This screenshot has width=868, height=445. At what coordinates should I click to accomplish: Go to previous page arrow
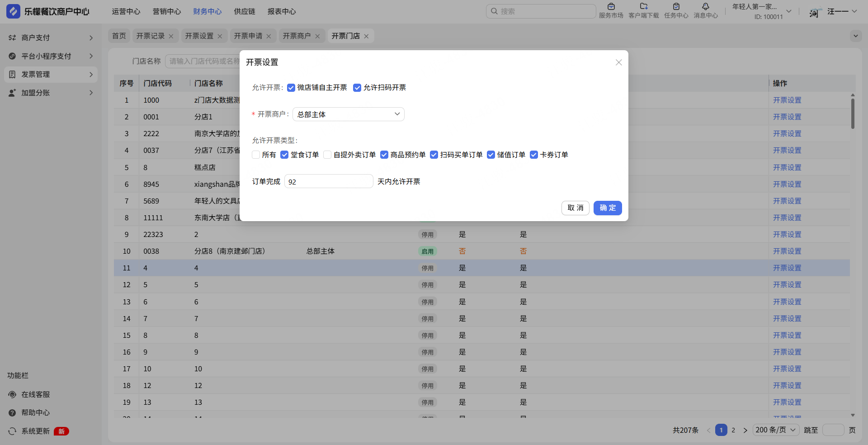708,430
